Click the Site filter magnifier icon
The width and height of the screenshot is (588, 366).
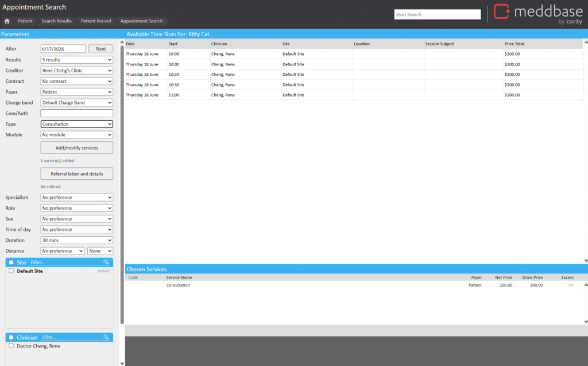pyautogui.click(x=106, y=262)
